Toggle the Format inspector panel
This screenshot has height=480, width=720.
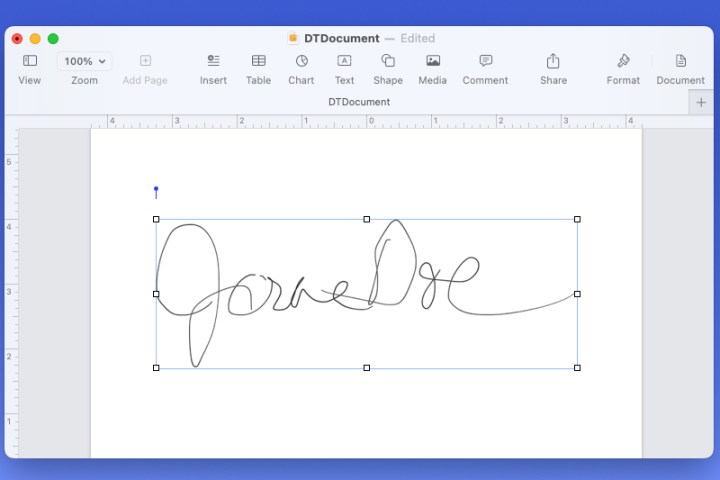pos(623,62)
